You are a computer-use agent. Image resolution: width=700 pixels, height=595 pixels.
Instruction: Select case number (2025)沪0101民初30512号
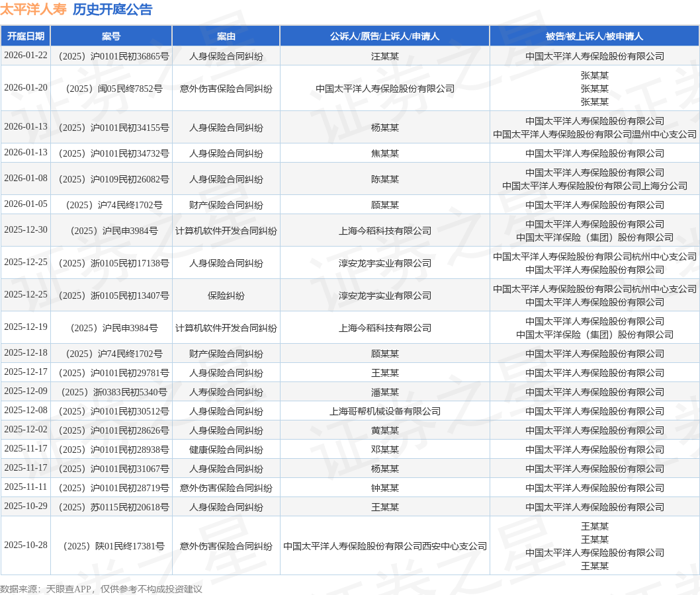click(114, 412)
